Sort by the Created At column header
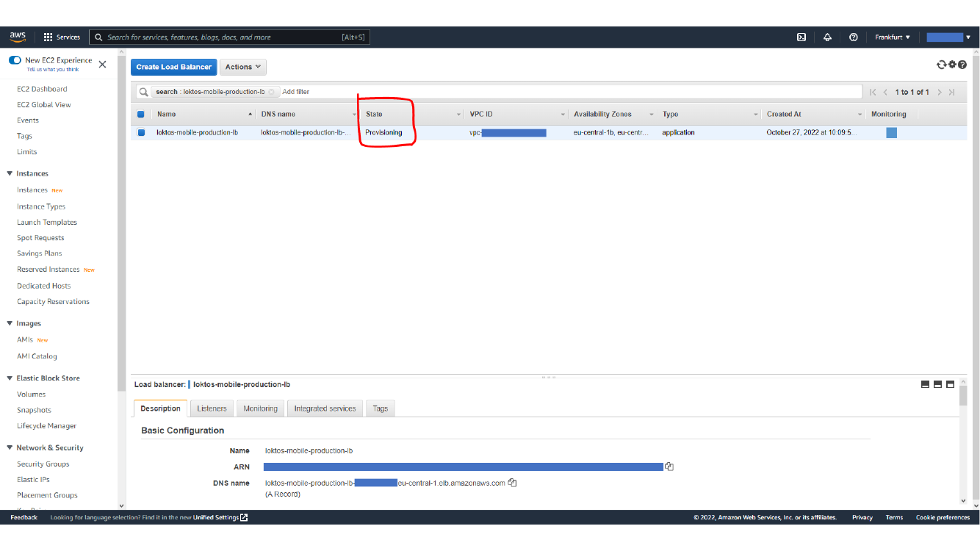The height and width of the screenshot is (551, 980). 813,114
